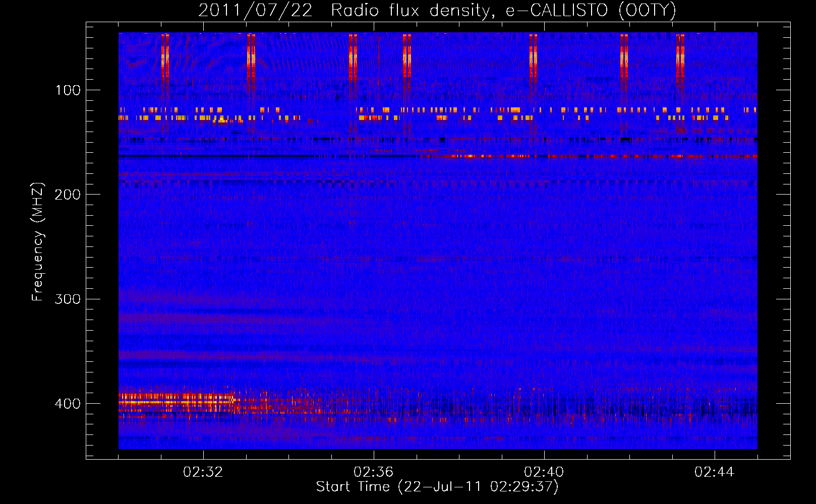The width and height of the screenshot is (816, 504).
Task: Click the 400 frequency tick label
Action: 68,404
